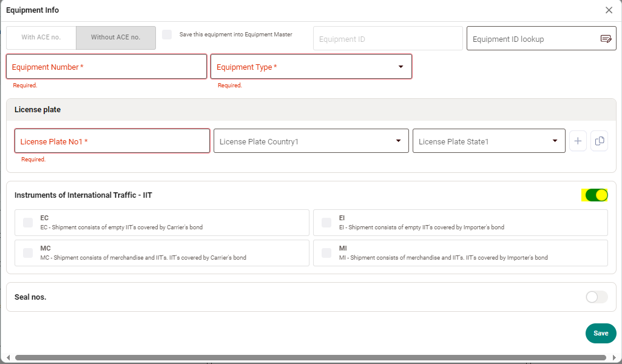622x364 pixels.
Task: Click the left scroll arrow of horizontal scrollbar
Action: [x=8, y=358]
